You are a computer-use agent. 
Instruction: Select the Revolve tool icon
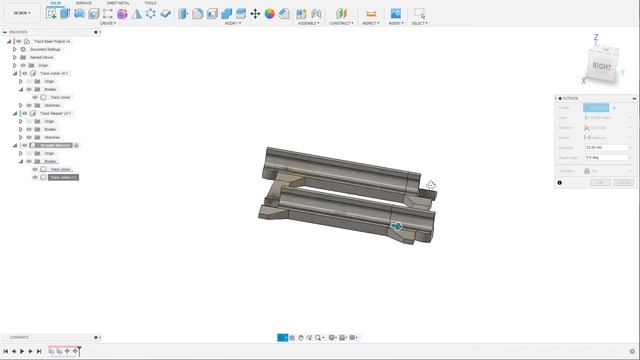coord(79,13)
